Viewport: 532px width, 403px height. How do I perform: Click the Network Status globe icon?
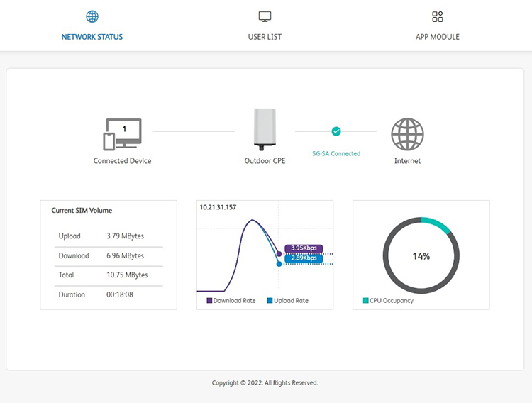92,16
